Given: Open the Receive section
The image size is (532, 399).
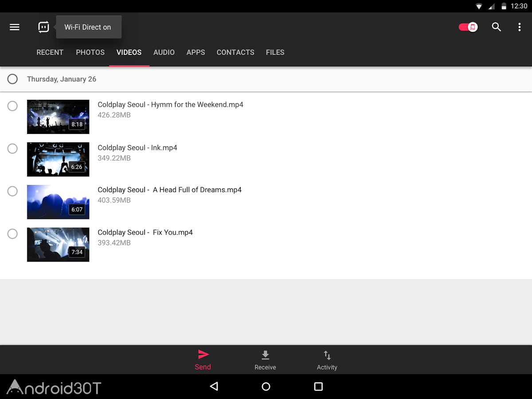Looking at the screenshot, I should click(265, 360).
